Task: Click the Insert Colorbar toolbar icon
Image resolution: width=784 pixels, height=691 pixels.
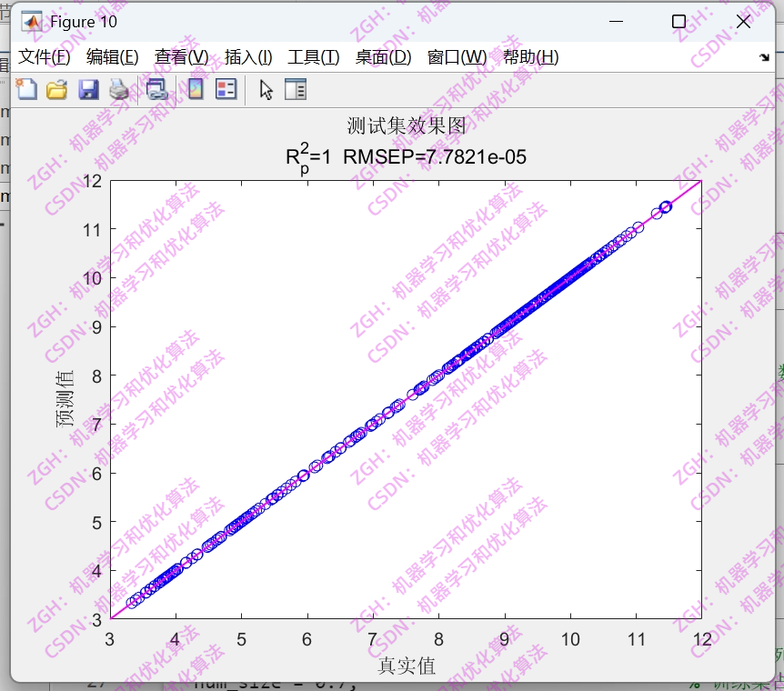Action: 196,90
